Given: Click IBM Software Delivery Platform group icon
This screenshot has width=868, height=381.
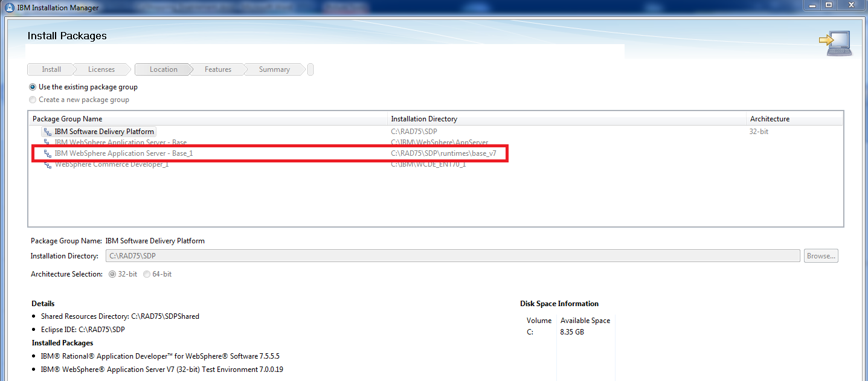Looking at the screenshot, I should (x=48, y=132).
